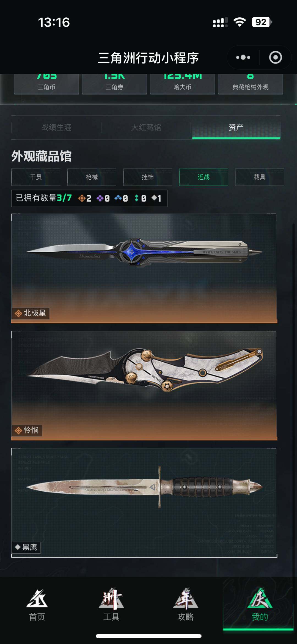Filter collection by 载具
The height and width of the screenshot is (644, 297).
[x=260, y=177]
